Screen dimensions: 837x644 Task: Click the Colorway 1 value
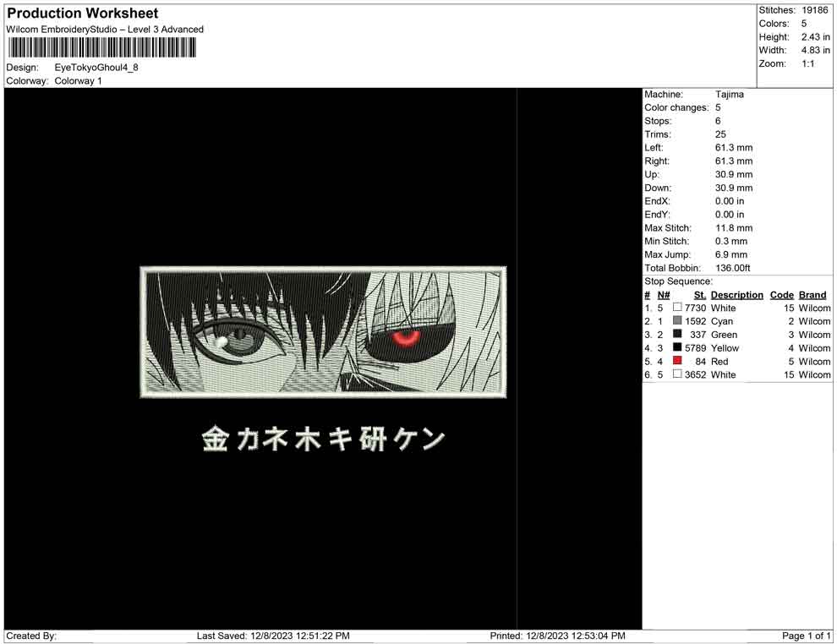pyautogui.click(x=78, y=81)
